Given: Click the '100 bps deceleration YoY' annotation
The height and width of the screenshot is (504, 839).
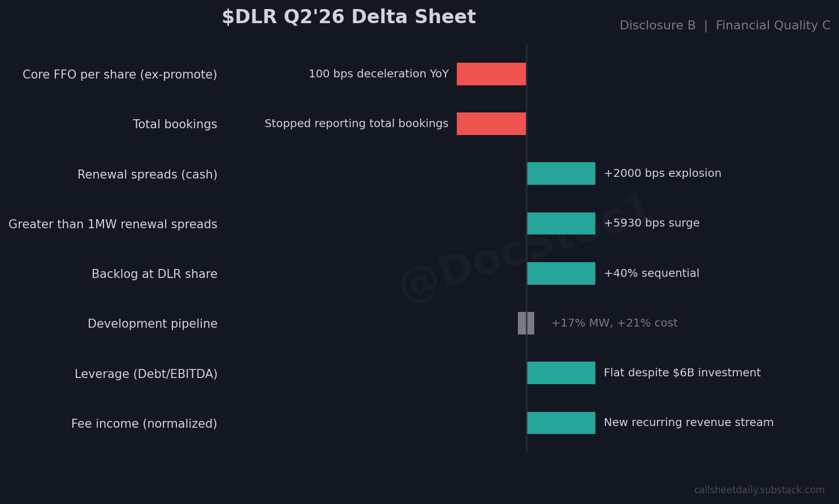Looking at the screenshot, I should (x=379, y=74).
